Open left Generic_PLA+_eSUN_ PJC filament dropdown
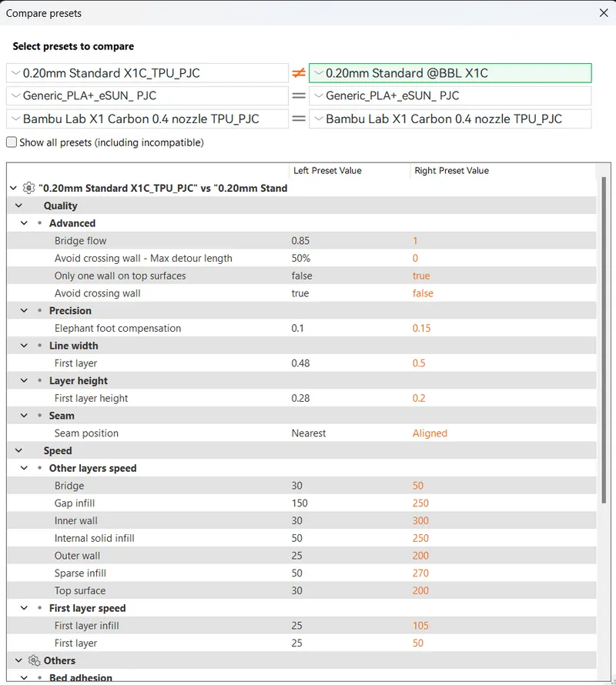 (147, 95)
